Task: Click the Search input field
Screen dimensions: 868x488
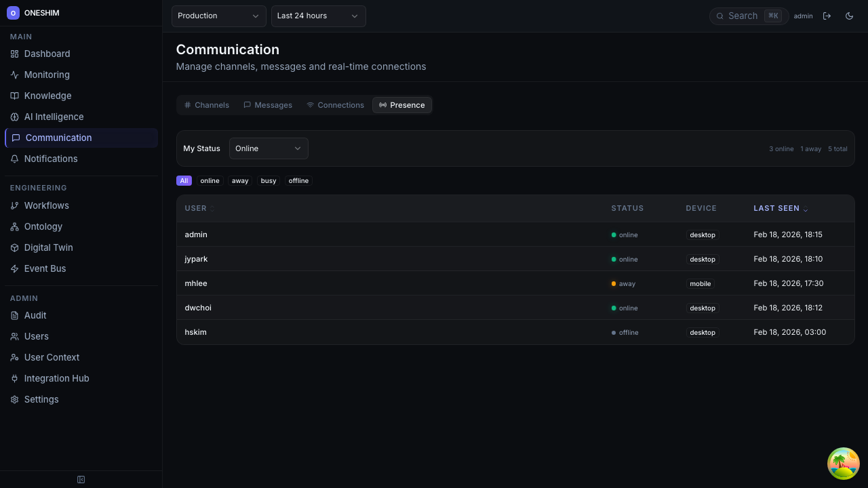Action: [745, 16]
